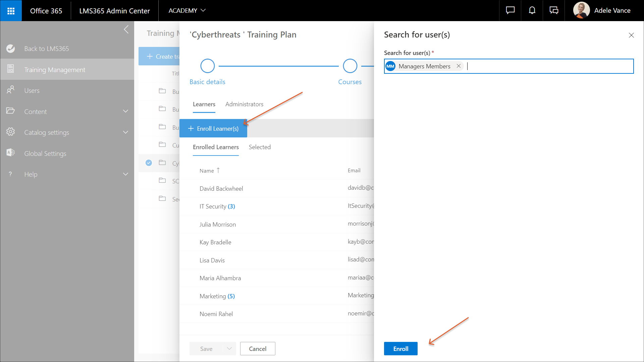
Task: Click the notifications bell icon
Action: pyautogui.click(x=532, y=11)
